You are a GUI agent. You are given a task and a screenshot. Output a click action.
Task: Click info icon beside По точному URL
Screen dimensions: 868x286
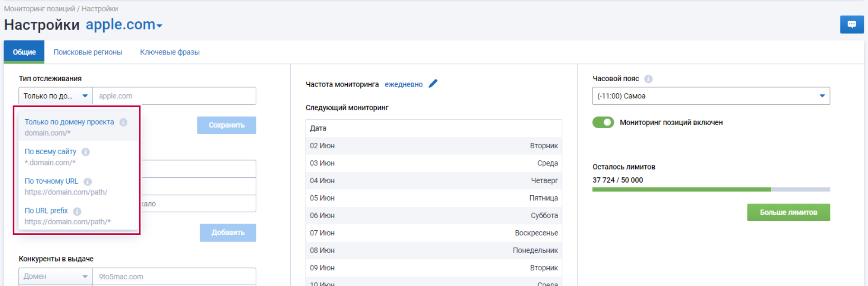point(88,182)
